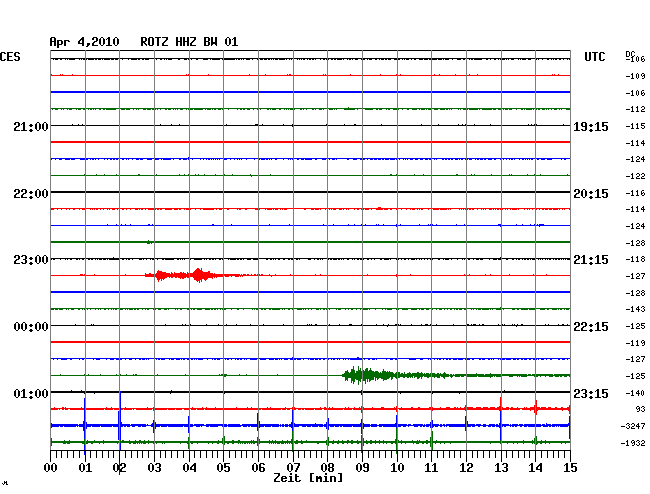Click the date label "Apr 4,2010"
The height and width of the screenshot is (494, 650).
pos(84,42)
